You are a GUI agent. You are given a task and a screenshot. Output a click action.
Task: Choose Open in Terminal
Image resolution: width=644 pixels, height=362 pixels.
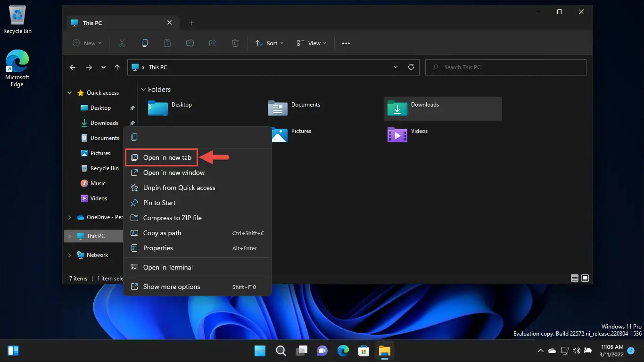(x=198, y=267)
